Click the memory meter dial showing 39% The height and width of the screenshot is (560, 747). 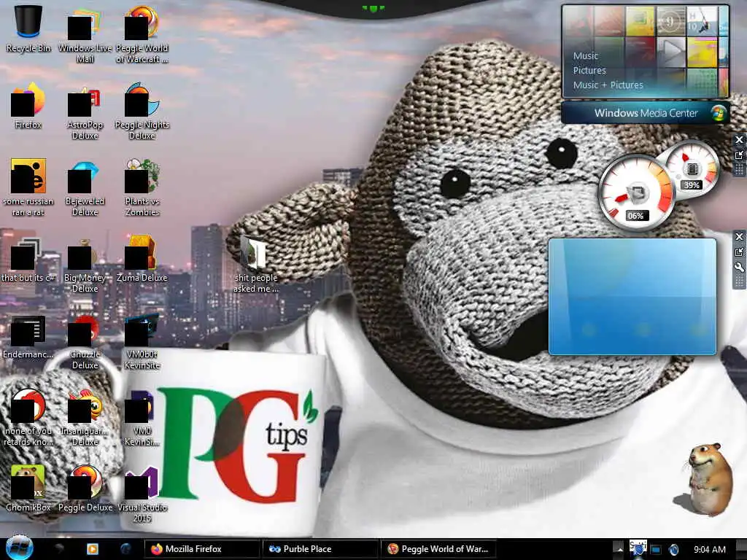692,168
